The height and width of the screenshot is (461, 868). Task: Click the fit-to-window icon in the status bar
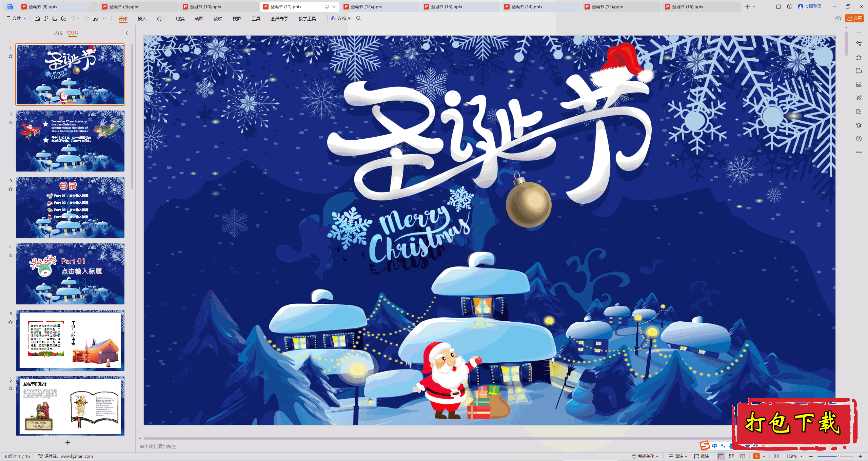[x=777, y=456]
